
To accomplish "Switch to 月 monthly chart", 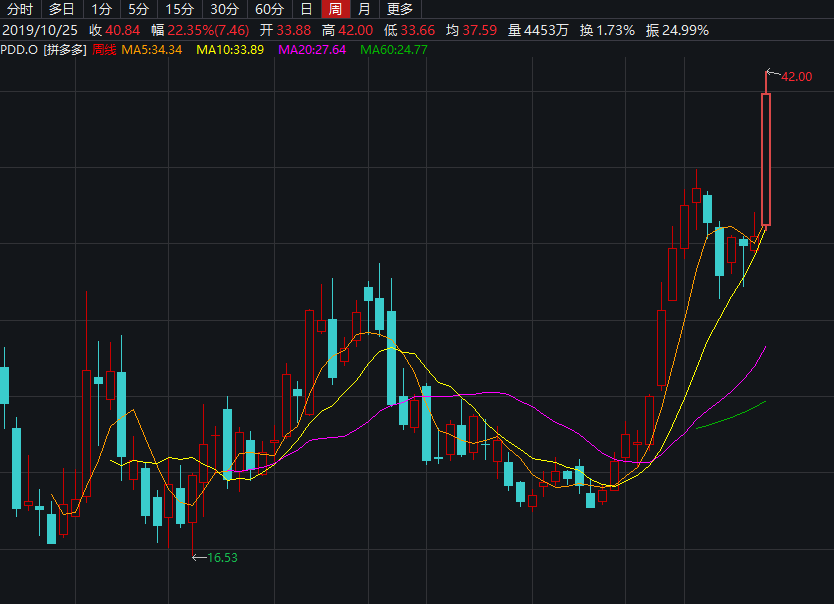I will (364, 10).
